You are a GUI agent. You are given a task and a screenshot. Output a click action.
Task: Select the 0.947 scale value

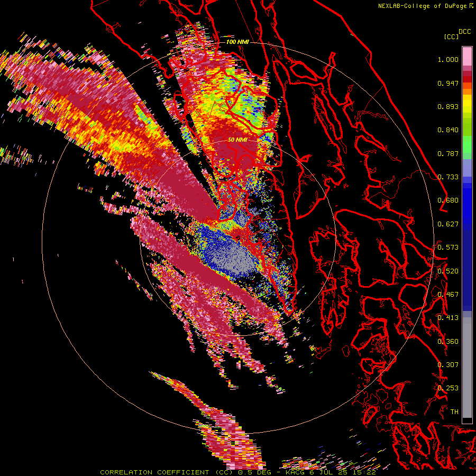point(448,83)
